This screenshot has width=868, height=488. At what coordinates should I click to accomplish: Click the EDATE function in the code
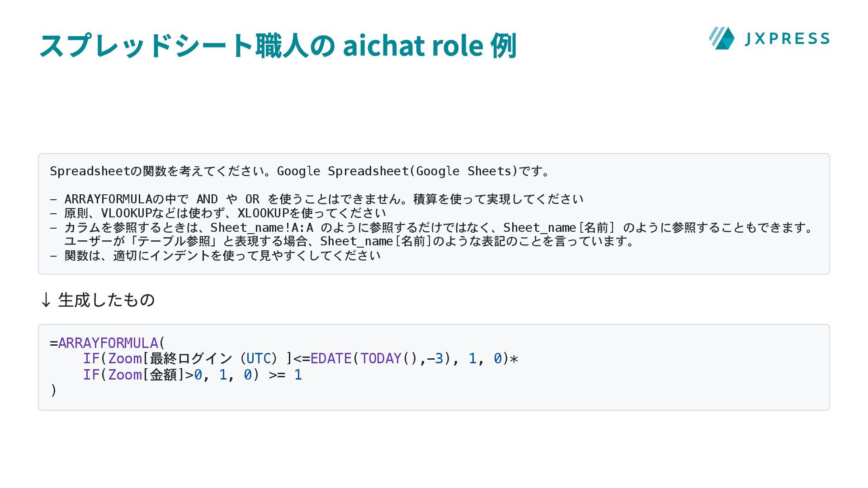tap(331, 359)
